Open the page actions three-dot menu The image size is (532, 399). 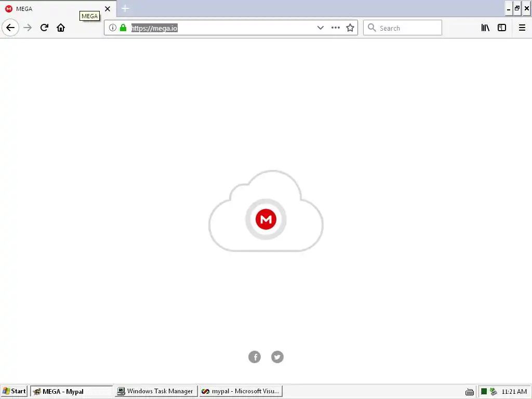point(336,28)
